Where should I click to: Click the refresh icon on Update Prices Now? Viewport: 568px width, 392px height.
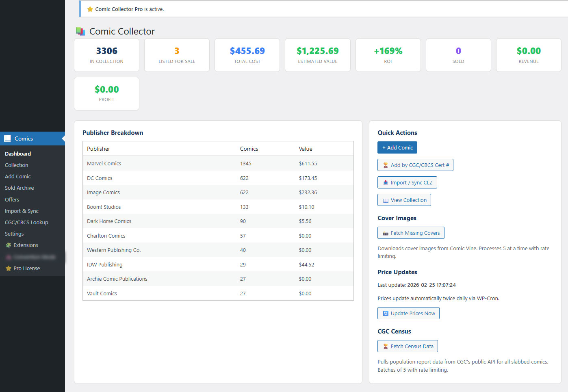click(386, 314)
